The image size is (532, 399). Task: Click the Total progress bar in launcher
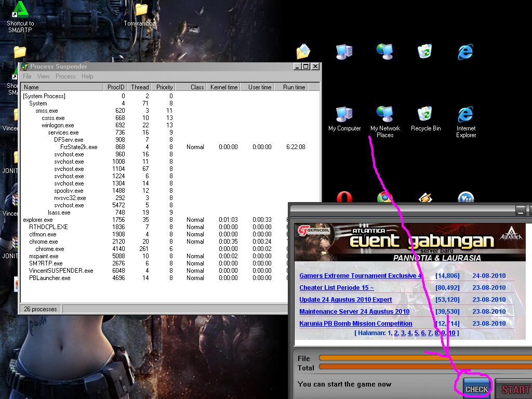[425, 367]
